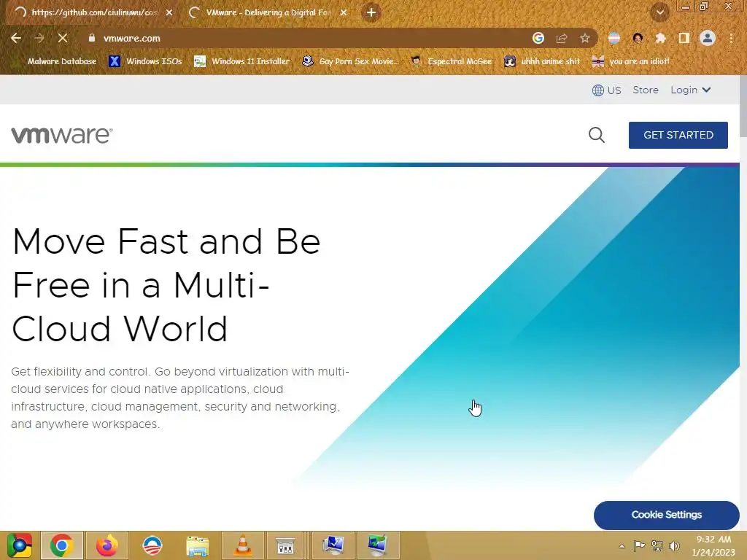Open the Store link
Image resolution: width=747 pixels, height=560 pixels.
pos(646,90)
